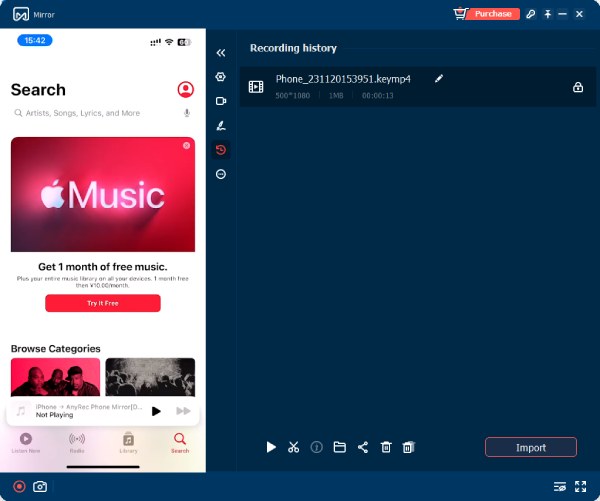Open the recording folder icon

(x=340, y=447)
